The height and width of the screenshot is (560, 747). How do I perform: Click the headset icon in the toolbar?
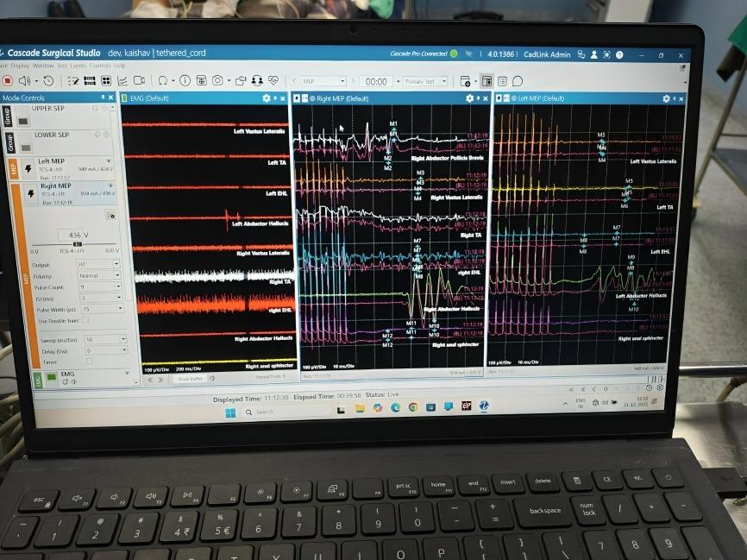coord(256,80)
